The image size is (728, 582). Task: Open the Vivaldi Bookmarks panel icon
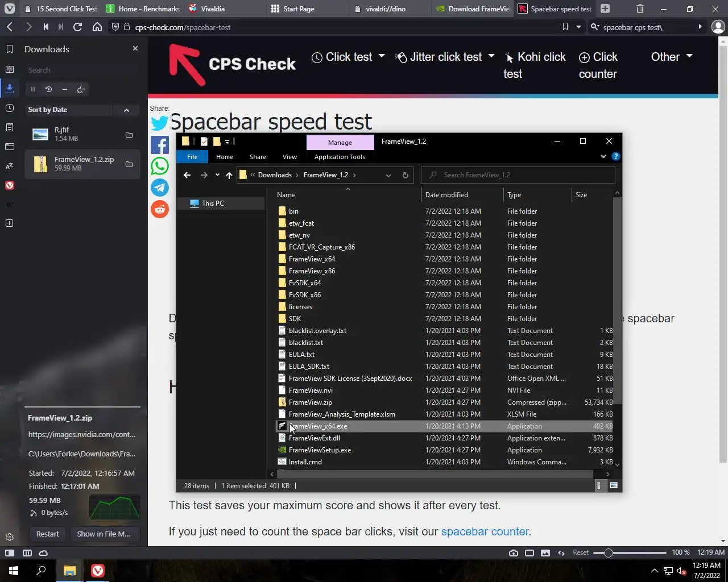(x=10, y=49)
